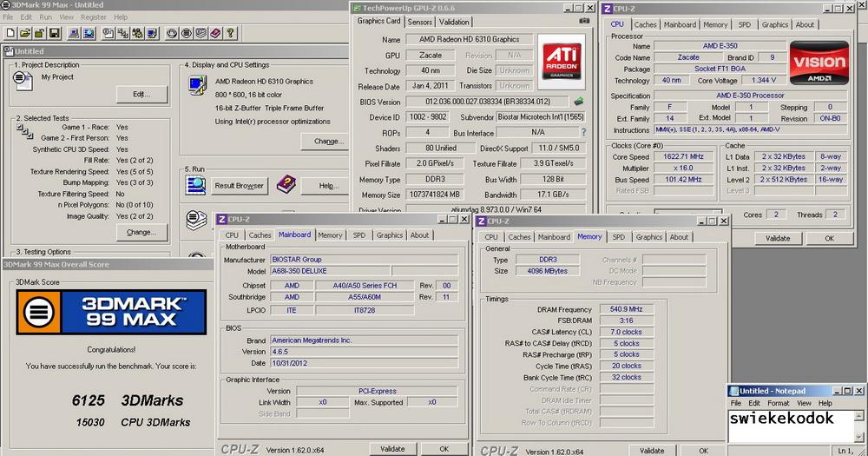Click the purple help book icon beside Help button
Image resolution: width=868 pixels, height=456 pixels.
point(286,184)
